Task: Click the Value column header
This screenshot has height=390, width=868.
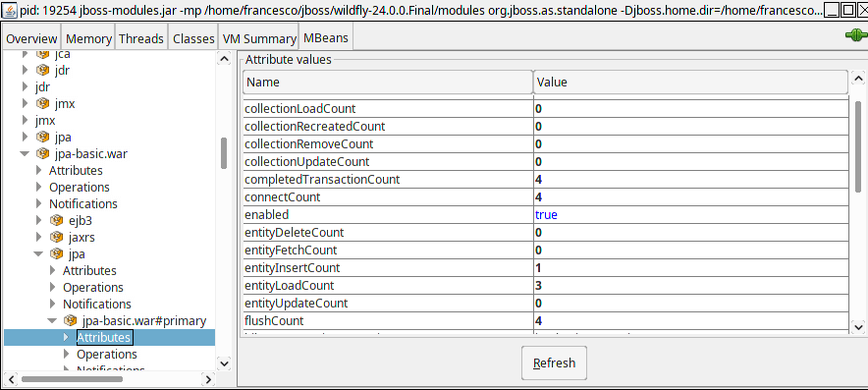Action: [690, 82]
